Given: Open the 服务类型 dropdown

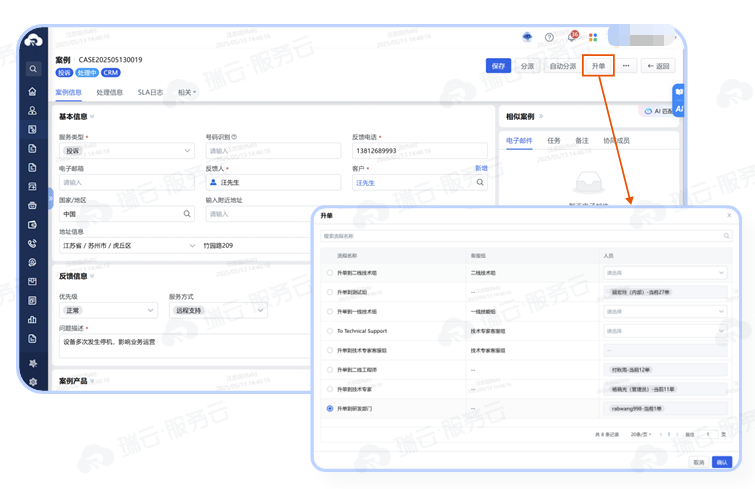Looking at the screenshot, I should pos(127,151).
